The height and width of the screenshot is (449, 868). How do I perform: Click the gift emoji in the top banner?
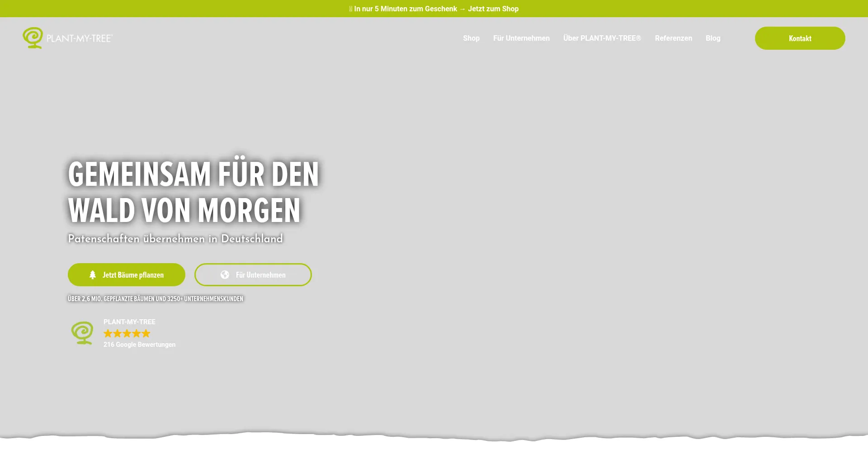350,9
